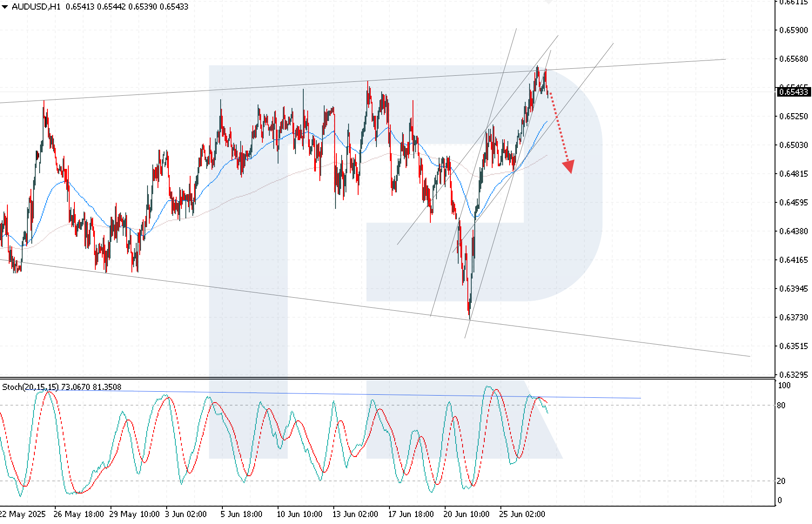Click the 0.65250 price axis label
Image resolution: width=812 pixels, height=524 pixels.
794,116
